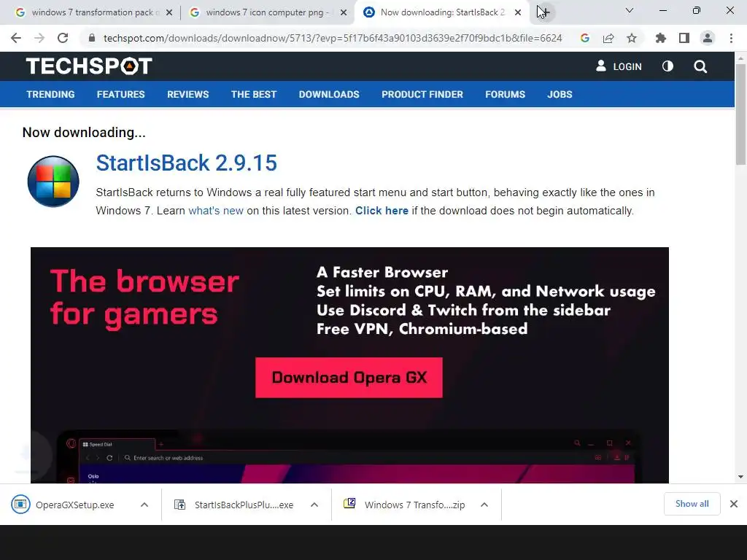Toggle the dark mode contrast icon
The image size is (747, 560).
tap(668, 66)
